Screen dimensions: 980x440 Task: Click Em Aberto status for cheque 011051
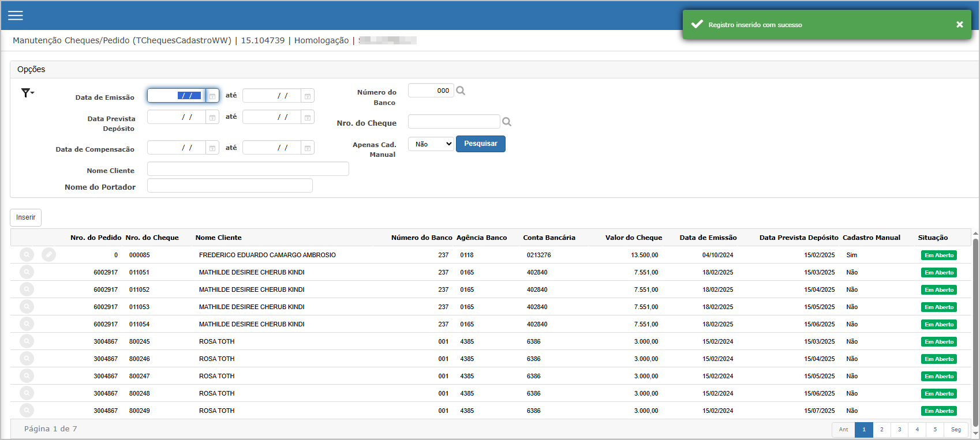[939, 272]
